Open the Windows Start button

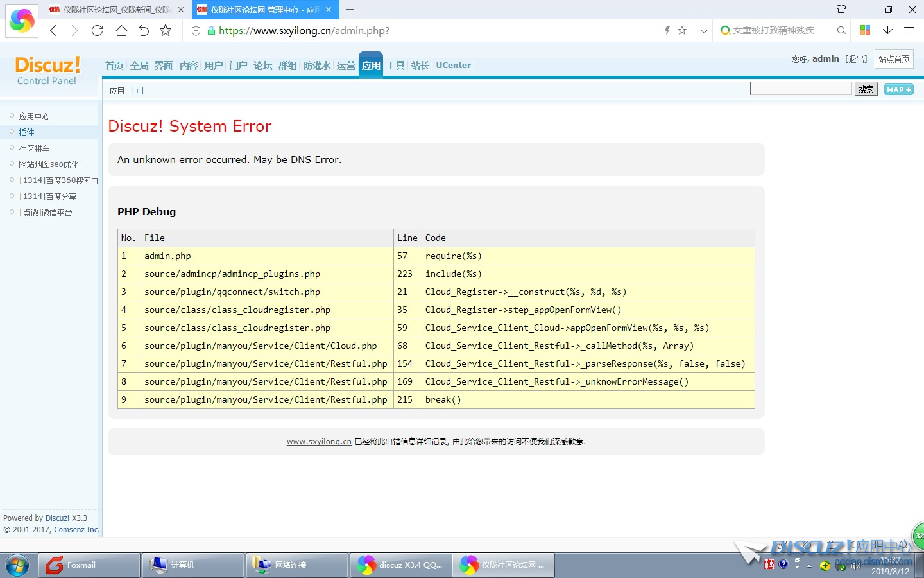pos(17,565)
